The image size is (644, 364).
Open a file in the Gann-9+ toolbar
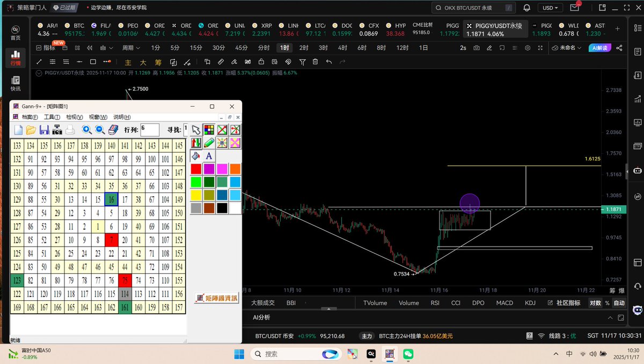pyautogui.click(x=31, y=130)
